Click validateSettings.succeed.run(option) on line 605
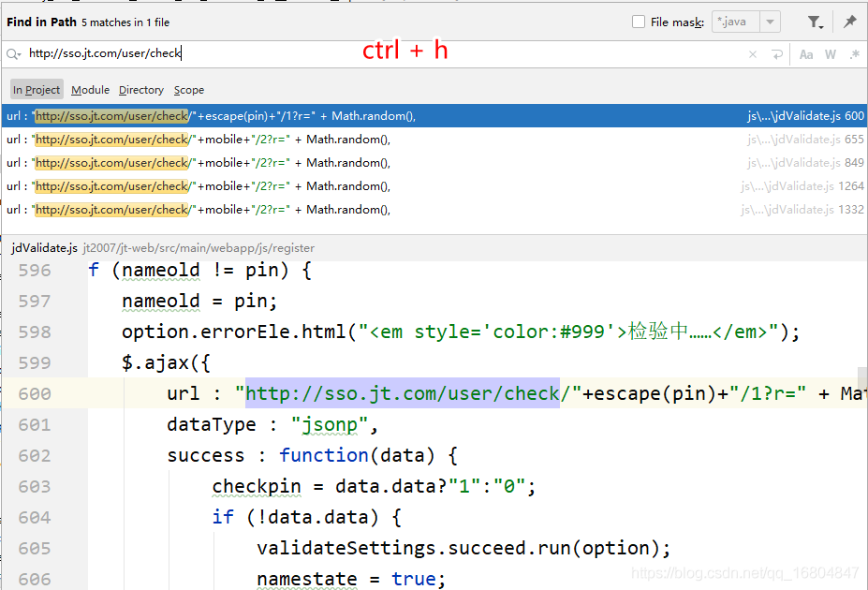The height and width of the screenshot is (590, 868). (463, 548)
